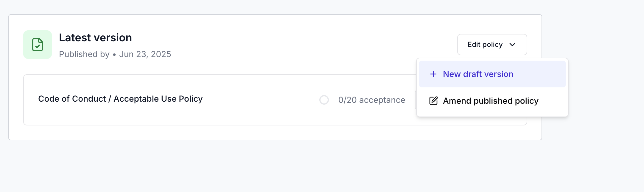Click the New draft version label text
The height and width of the screenshot is (192, 644).
pos(478,74)
